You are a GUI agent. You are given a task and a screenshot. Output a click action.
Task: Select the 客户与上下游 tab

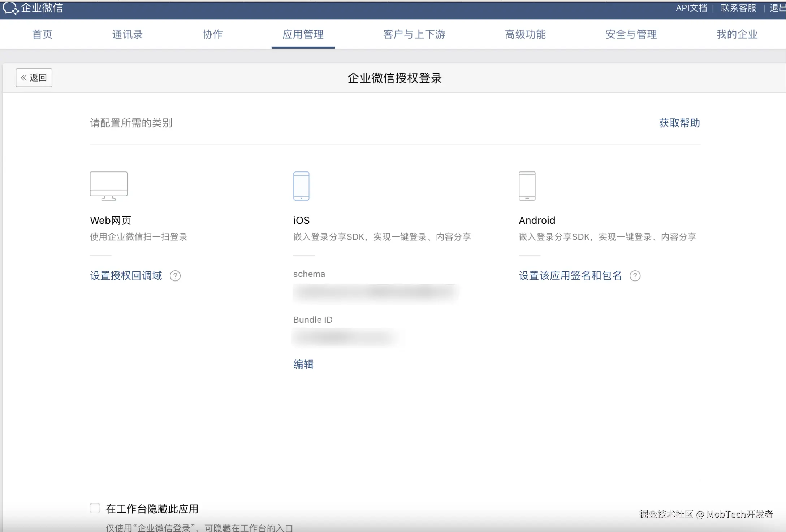(x=414, y=34)
